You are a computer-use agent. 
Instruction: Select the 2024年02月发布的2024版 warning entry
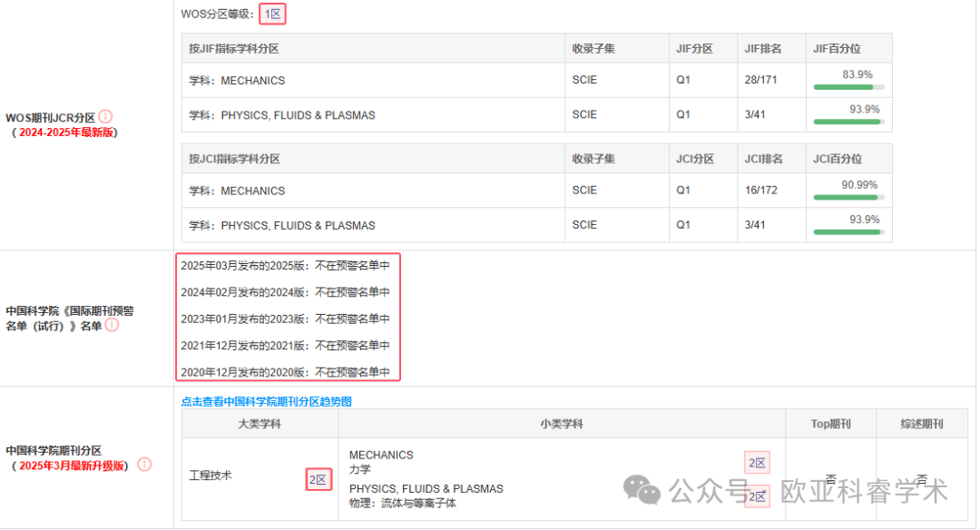286,292
